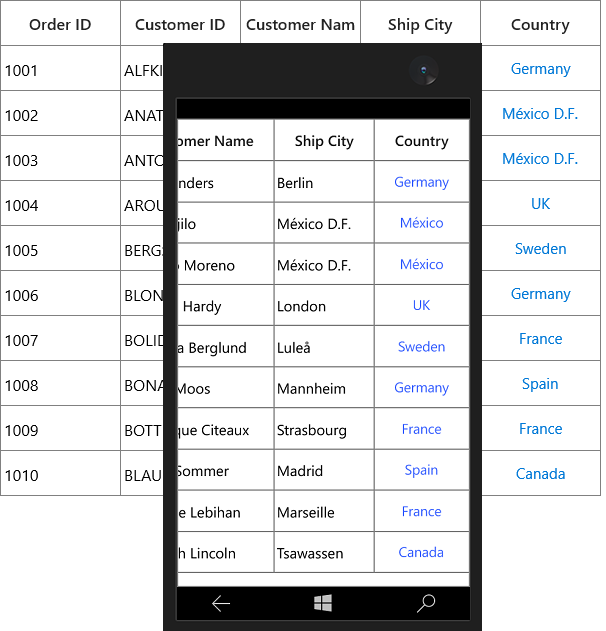The height and width of the screenshot is (631, 606).
Task: Open the France link in row 1007
Action: pos(540,339)
